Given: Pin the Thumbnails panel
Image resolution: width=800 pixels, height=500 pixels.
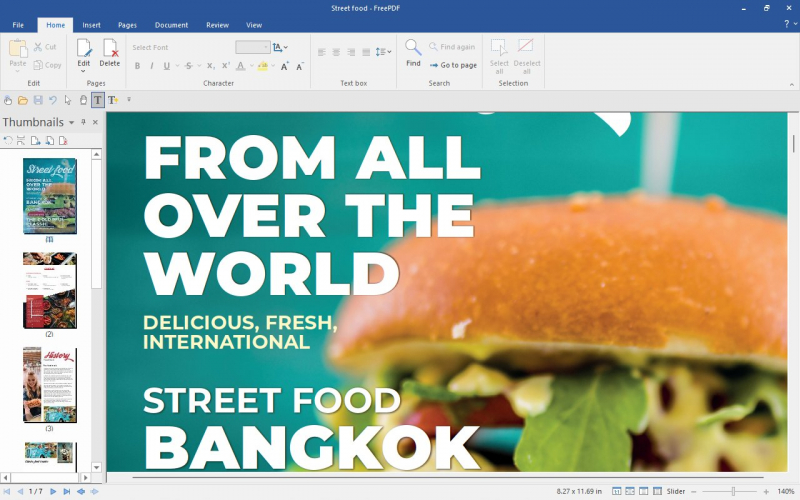Looking at the screenshot, I should (x=83, y=122).
